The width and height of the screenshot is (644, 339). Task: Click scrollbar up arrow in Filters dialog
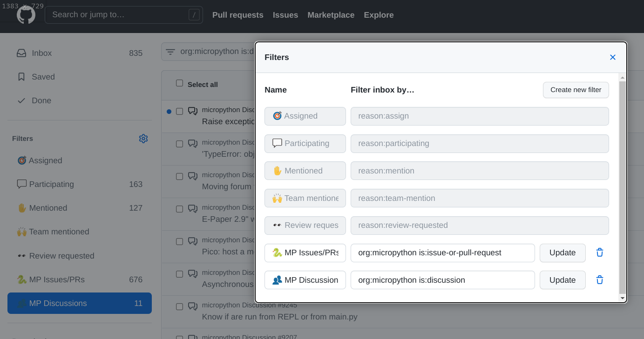click(623, 78)
